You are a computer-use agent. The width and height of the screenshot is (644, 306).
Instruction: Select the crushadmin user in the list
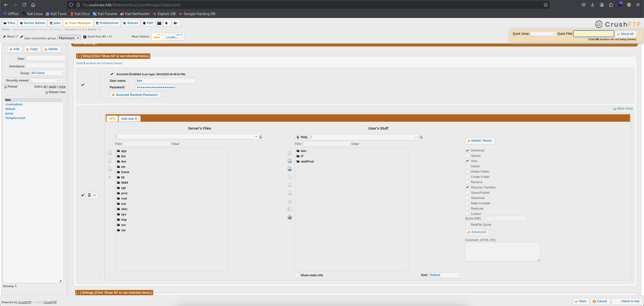coord(14,104)
